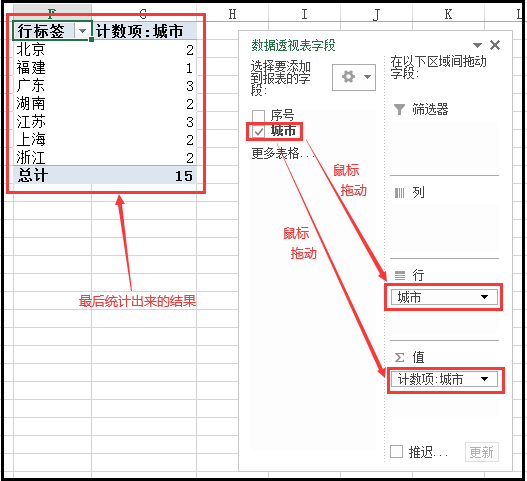This screenshot has height=481, width=527.
Task: Check the 序号 field checkbox
Action: (x=258, y=116)
